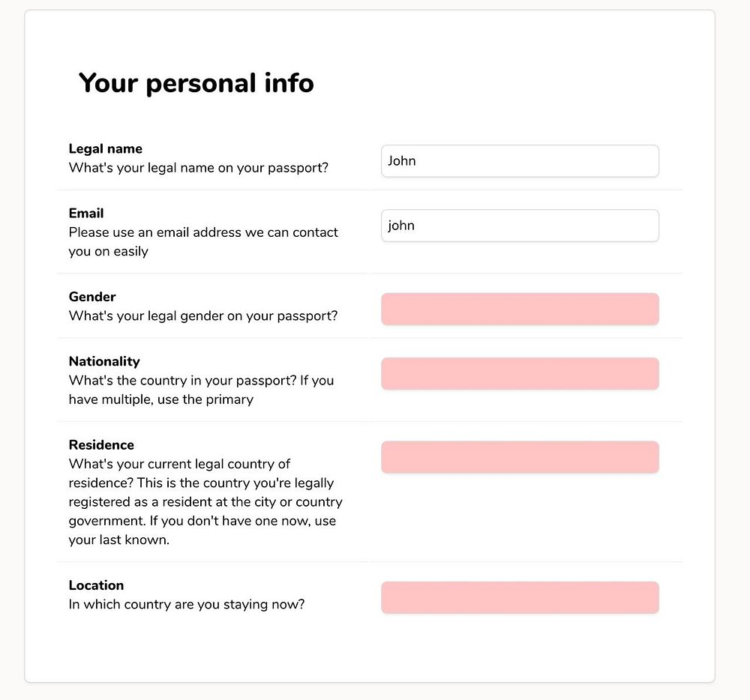This screenshot has width=750, height=700.
Task: Click the 'Your personal info' heading
Action: [196, 83]
